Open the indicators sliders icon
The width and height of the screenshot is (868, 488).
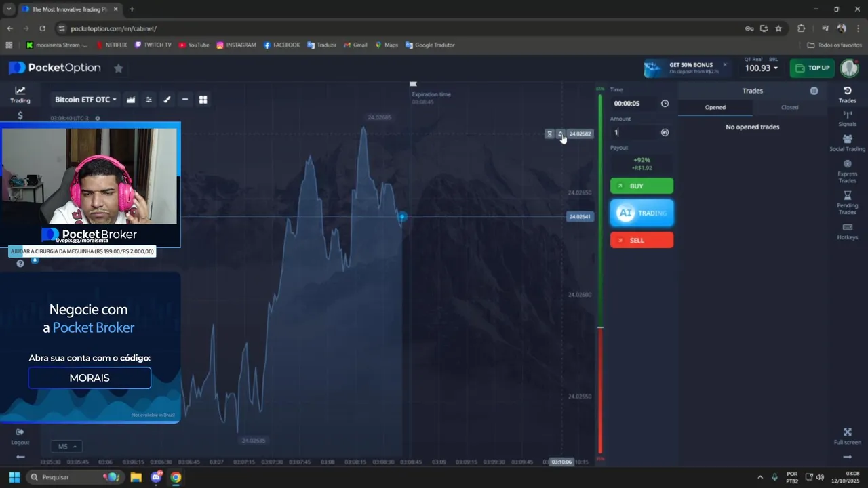click(x=149, y=100)
